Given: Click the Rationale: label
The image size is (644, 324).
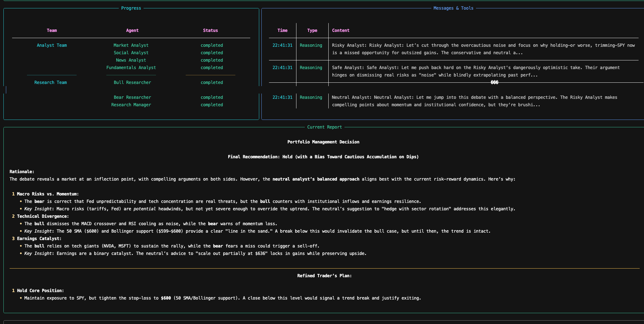Looking at the screenshot, I should click(x=22, y=172).
